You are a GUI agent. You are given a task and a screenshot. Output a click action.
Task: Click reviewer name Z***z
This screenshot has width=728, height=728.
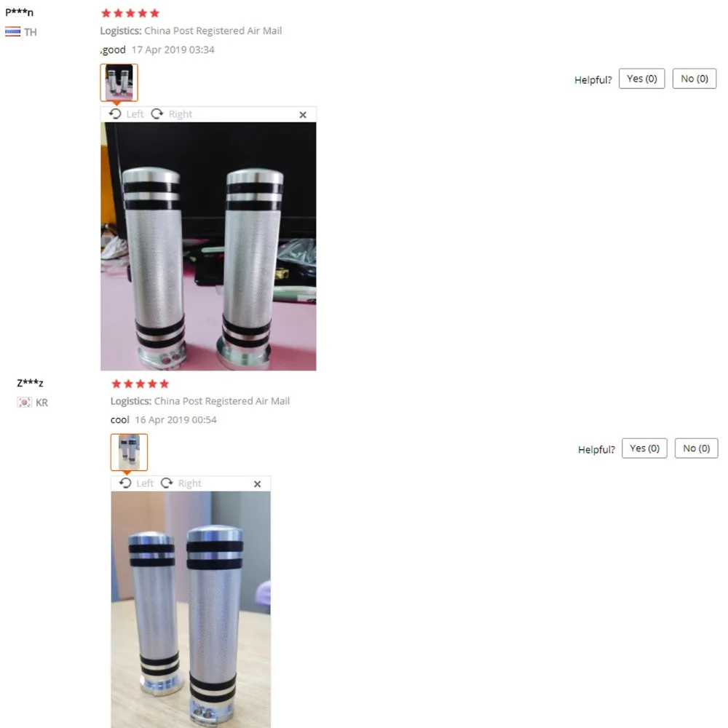point(30,383)
